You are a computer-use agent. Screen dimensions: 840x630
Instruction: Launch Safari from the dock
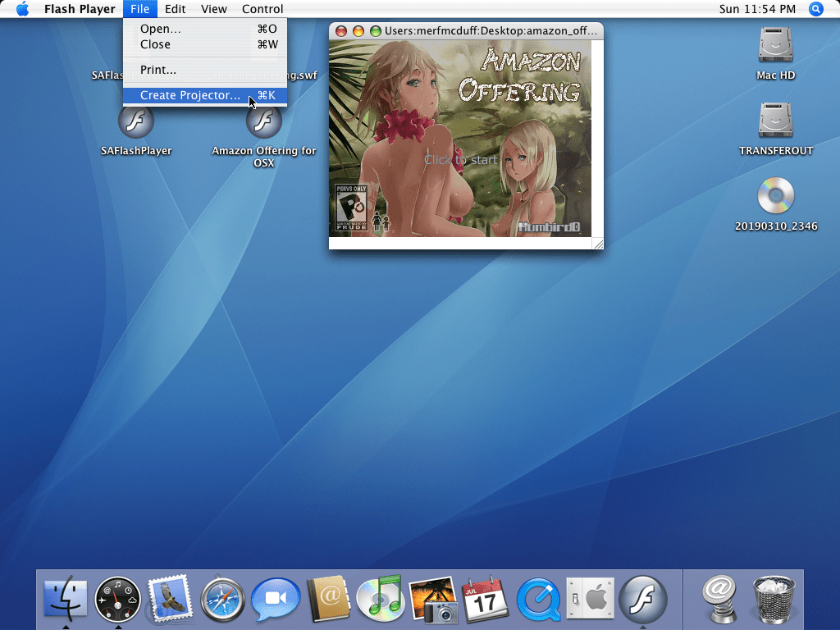click(222, 598)
